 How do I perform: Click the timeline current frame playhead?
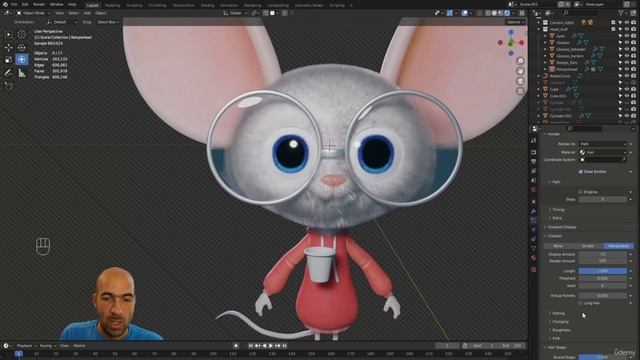tap(19, 353)
